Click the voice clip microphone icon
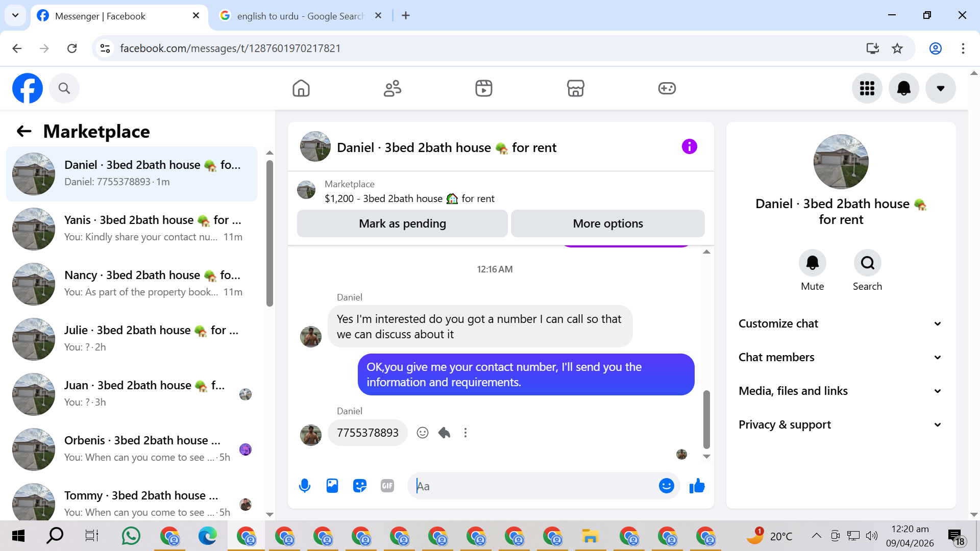 point(305,486)
